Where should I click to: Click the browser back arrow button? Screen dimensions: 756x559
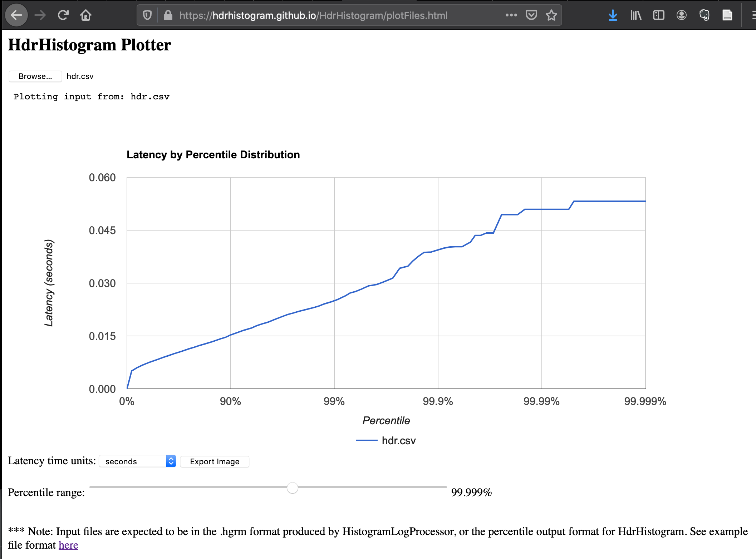pos(16,15)
